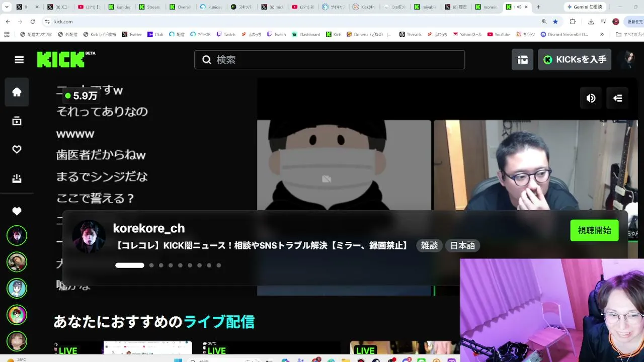Open the second recommended LIVE thumbnail

271,348
